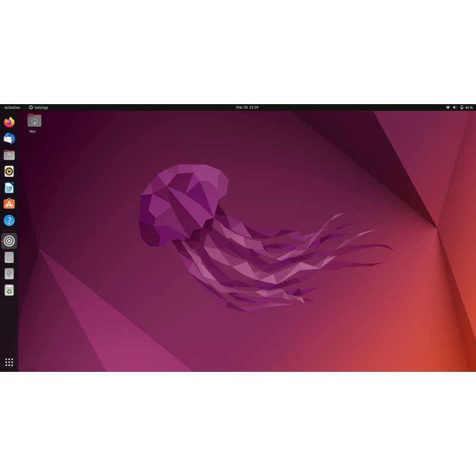Open the Trash from the dock
The image size is (476, 476).
click(x=9, y=290)
